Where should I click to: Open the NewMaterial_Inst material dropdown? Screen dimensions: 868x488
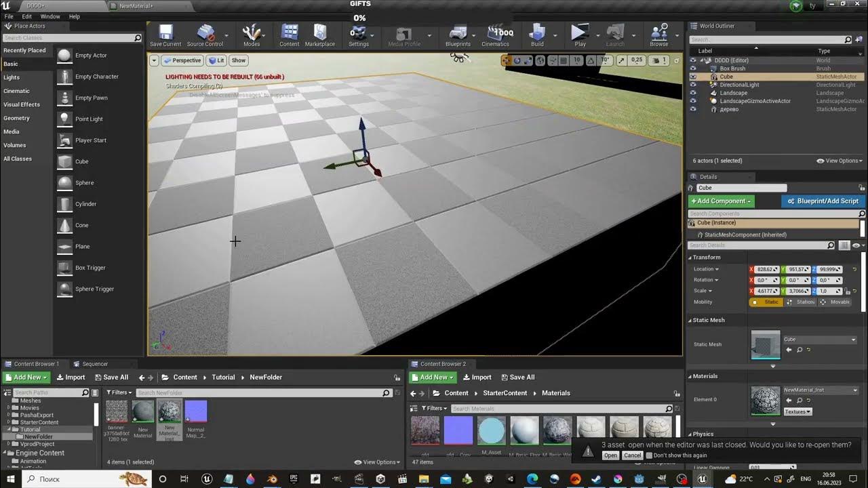tap(821, 390)
